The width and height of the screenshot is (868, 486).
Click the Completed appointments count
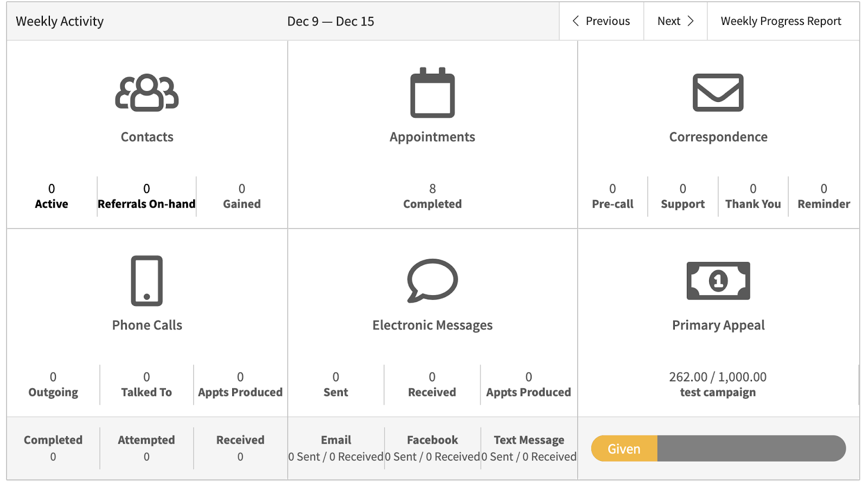pos(432,196)
